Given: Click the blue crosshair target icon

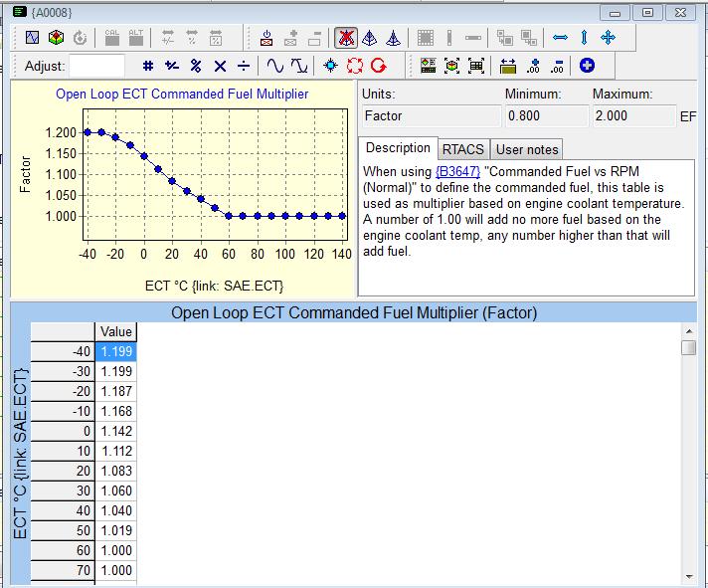Looking at the screenshot, I should pos(330,66).
